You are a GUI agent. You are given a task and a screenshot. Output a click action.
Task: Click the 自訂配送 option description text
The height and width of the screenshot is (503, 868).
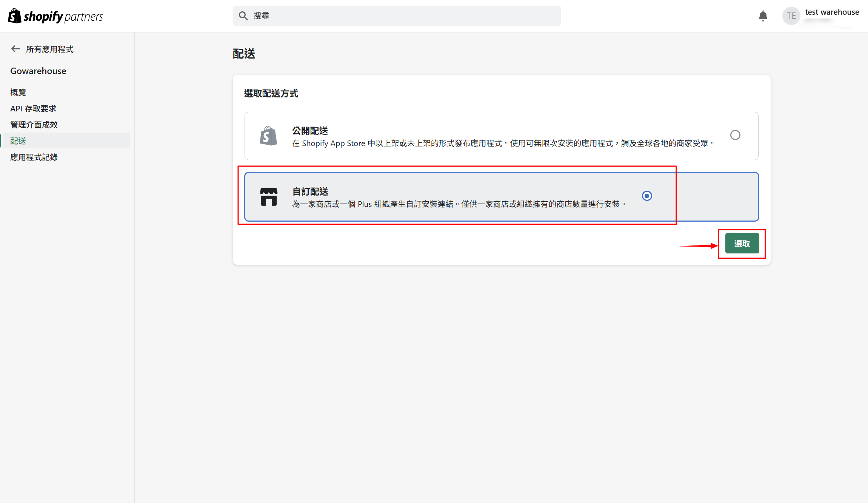tap(459, 204)
